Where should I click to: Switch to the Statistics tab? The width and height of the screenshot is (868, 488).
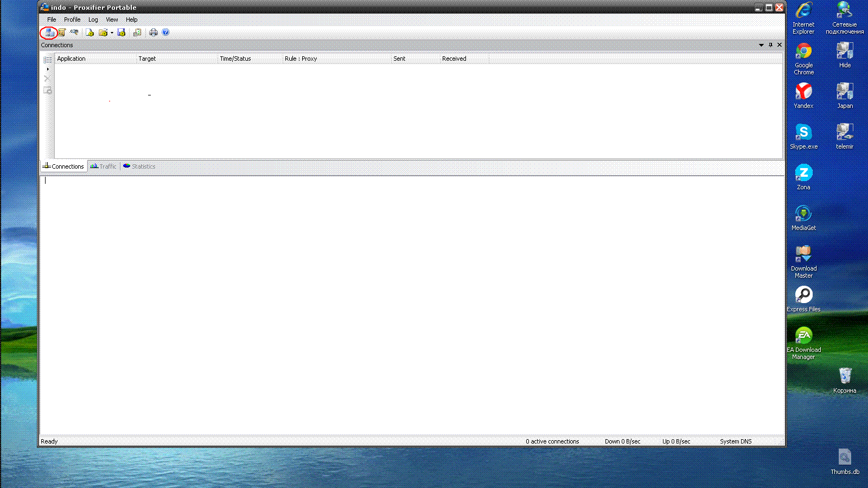(x=139, y=166)
